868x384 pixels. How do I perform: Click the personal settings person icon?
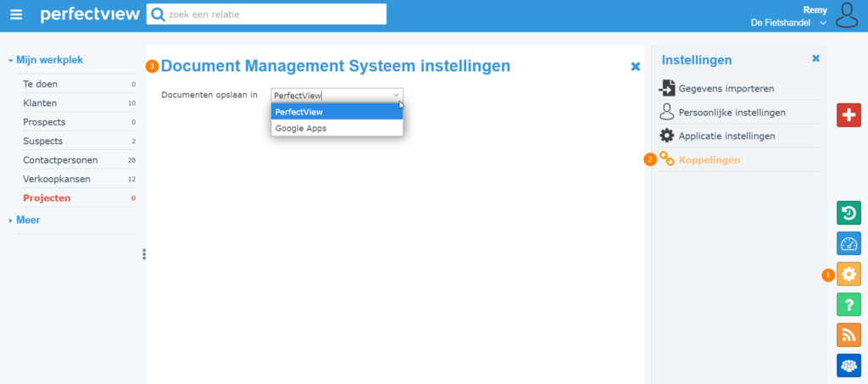(666, 112)
